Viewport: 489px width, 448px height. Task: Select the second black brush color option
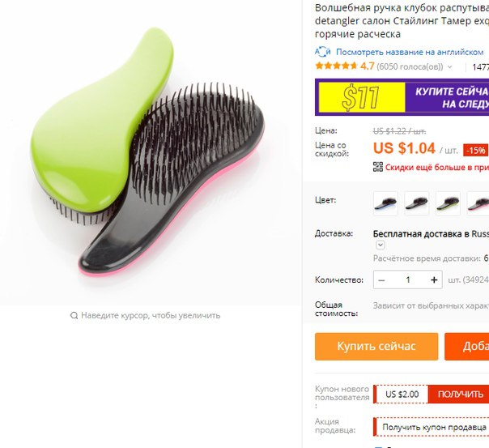point(417,203)
